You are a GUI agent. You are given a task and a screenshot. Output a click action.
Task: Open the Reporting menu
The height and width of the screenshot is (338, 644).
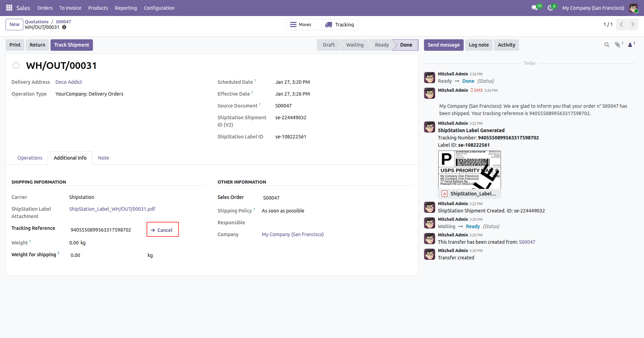pyautogui.click(x=126, y=8)
